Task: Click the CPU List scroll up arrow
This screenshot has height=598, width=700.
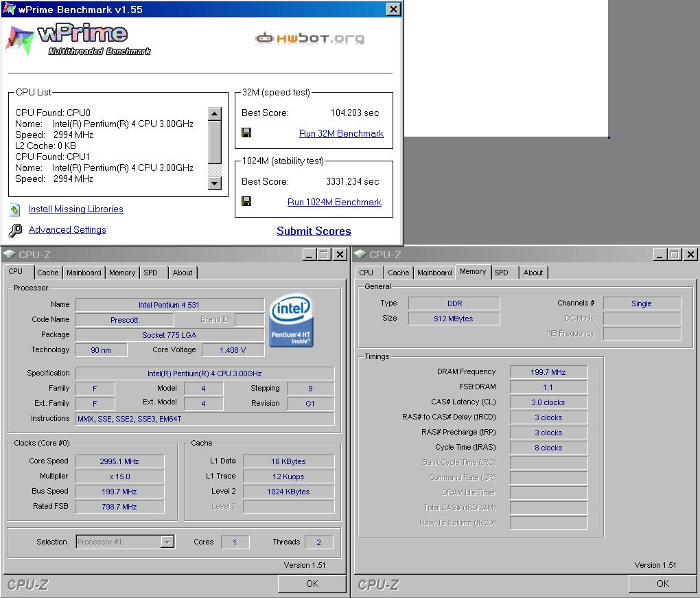Action: pos(215,114)
